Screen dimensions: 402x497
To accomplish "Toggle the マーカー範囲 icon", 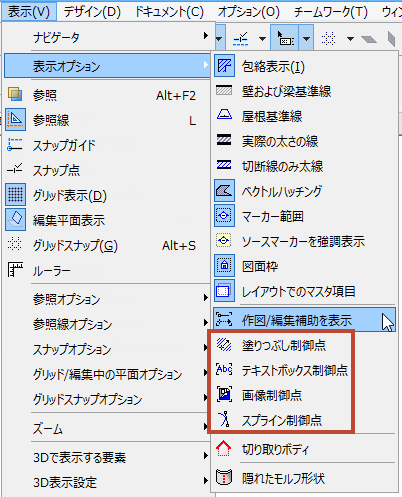I will coord(224,216).
